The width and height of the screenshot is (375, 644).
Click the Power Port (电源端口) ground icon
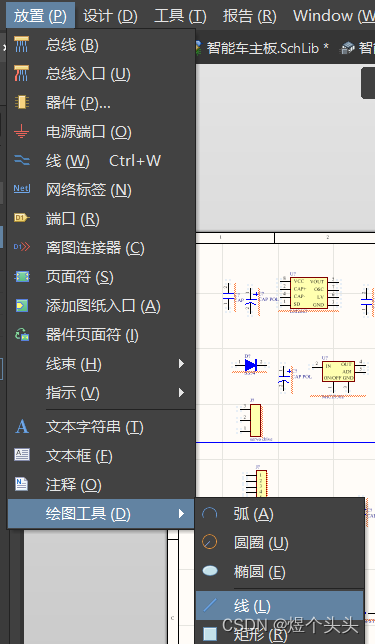tap(21, 131)
